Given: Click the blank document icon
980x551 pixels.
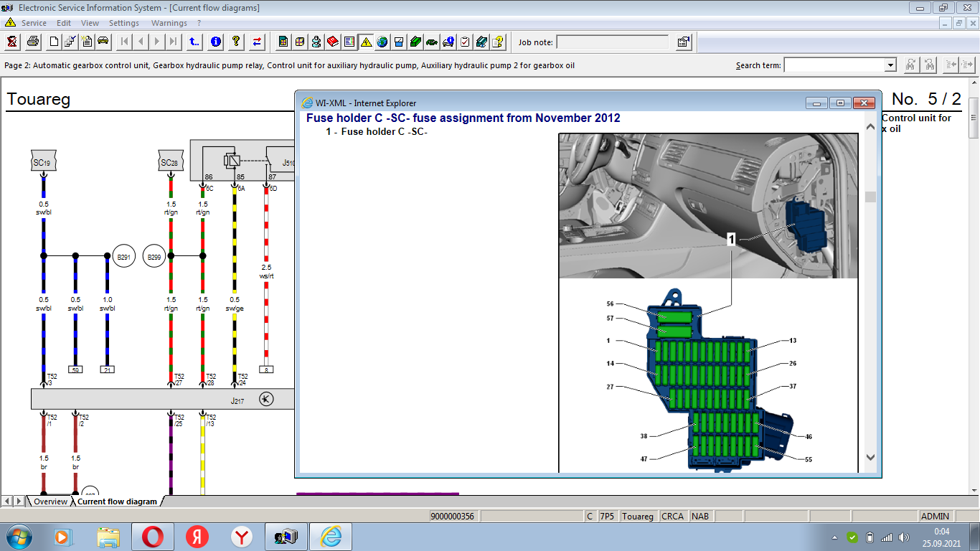Looking at the screenshot, I should (55, 42).
